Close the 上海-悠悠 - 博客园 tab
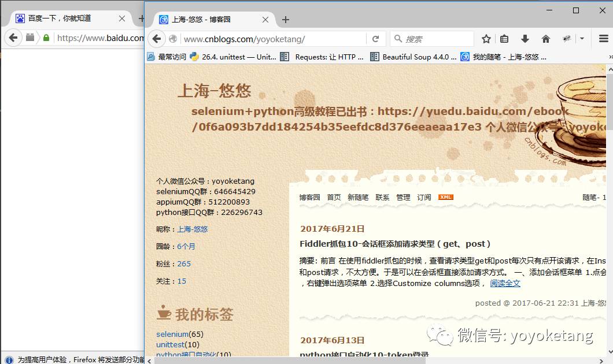The image size is (613, 364). (x=265, y=20)
